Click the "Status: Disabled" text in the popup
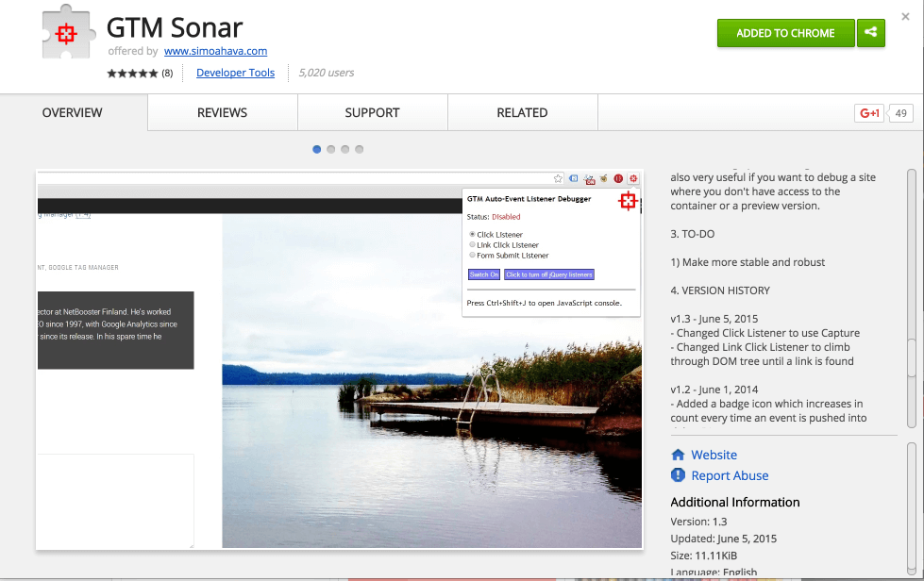This screenshot has height=581, width=924. coord(494,217)
